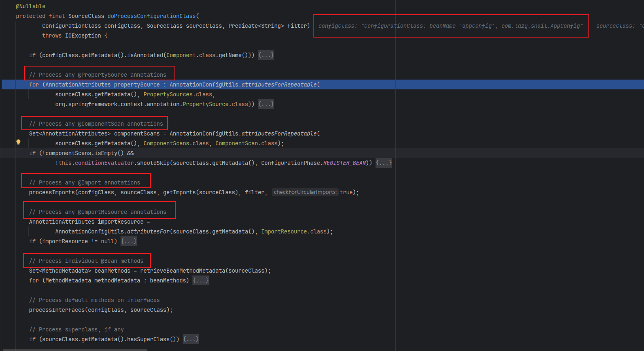Expand folded block after hasSuperClass() condition
The image size is (644, 351).
point(191,339)
